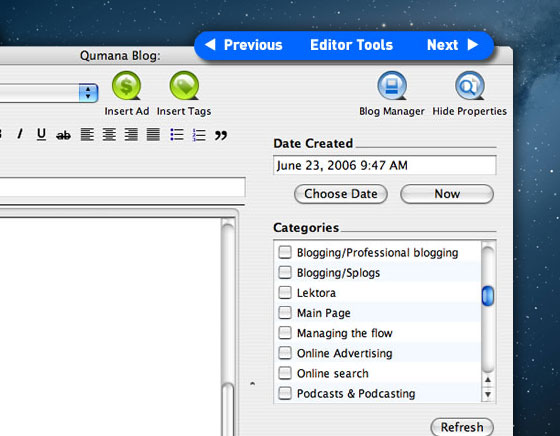Toggle underline formatting
The height and width of the screenshot is (436, 560).
pyautogui.click(x=41, y=135)
